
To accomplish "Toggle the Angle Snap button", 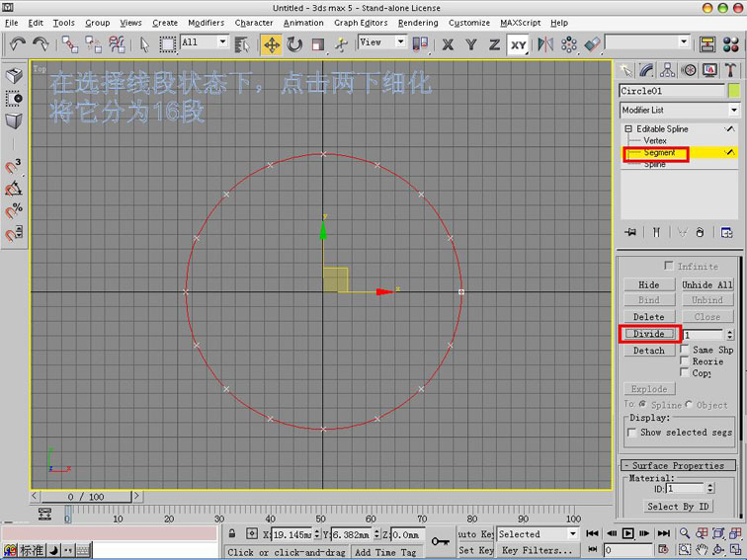I will tap(14, 189).
